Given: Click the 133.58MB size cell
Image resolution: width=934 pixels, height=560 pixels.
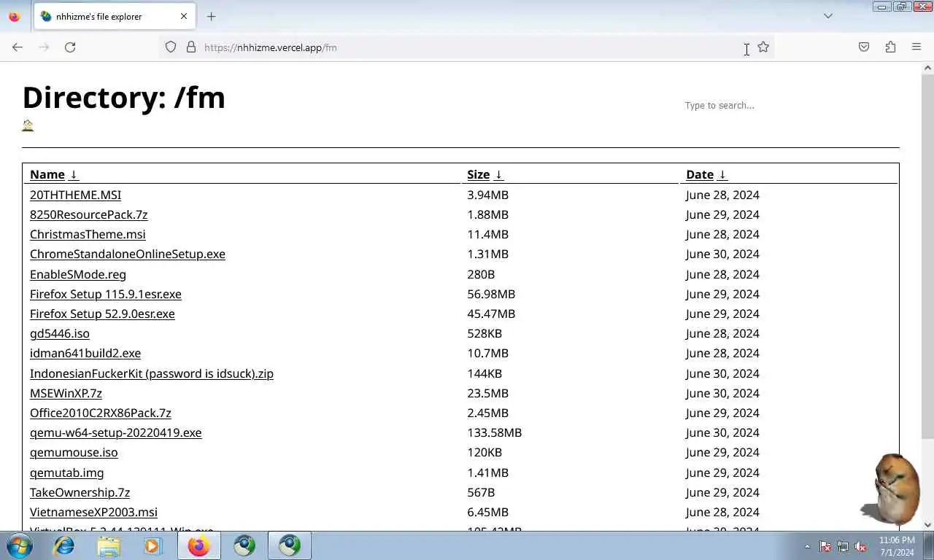Looking at the screenshot, I should [494, 432].
